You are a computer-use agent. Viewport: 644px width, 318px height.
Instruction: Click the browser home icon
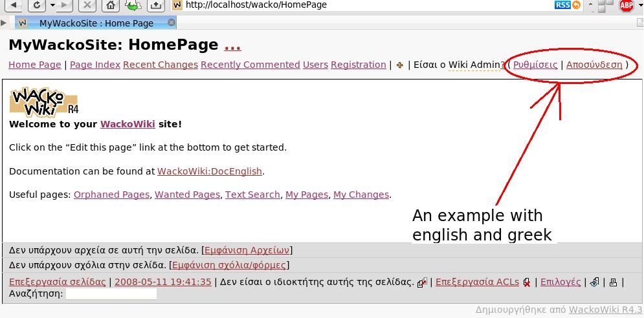(x=111, y=5)
